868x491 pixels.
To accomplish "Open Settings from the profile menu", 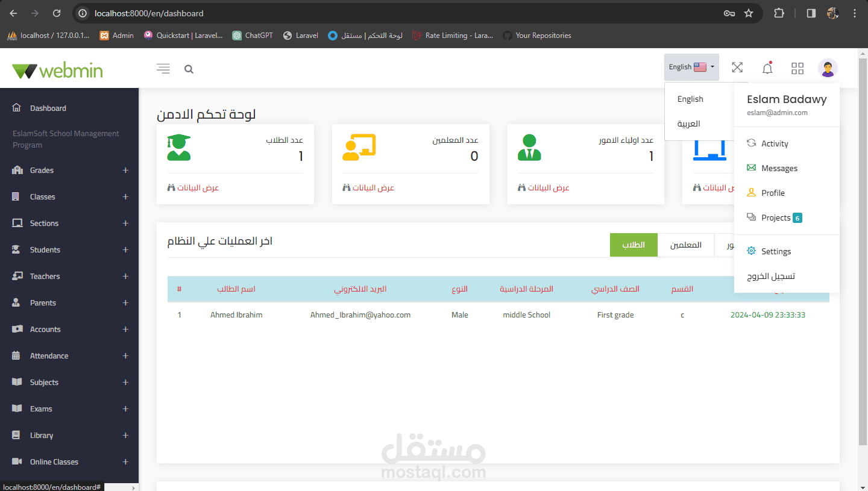I will [x=776, y=251].
